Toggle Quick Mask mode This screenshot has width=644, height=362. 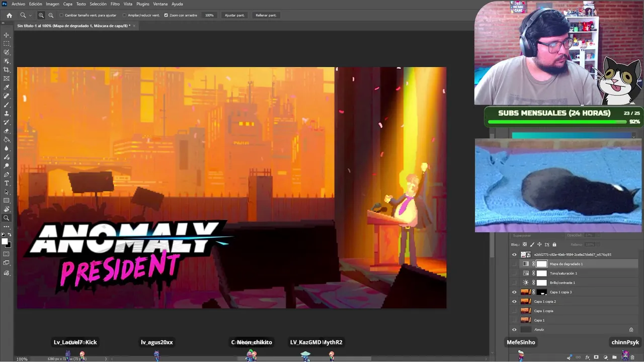(x=7, y=254)
